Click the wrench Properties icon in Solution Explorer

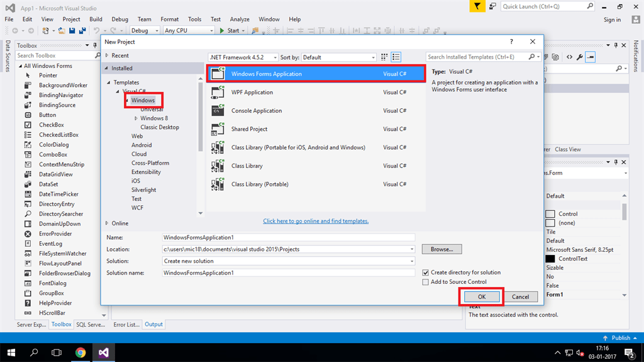[x=579, y=57]
